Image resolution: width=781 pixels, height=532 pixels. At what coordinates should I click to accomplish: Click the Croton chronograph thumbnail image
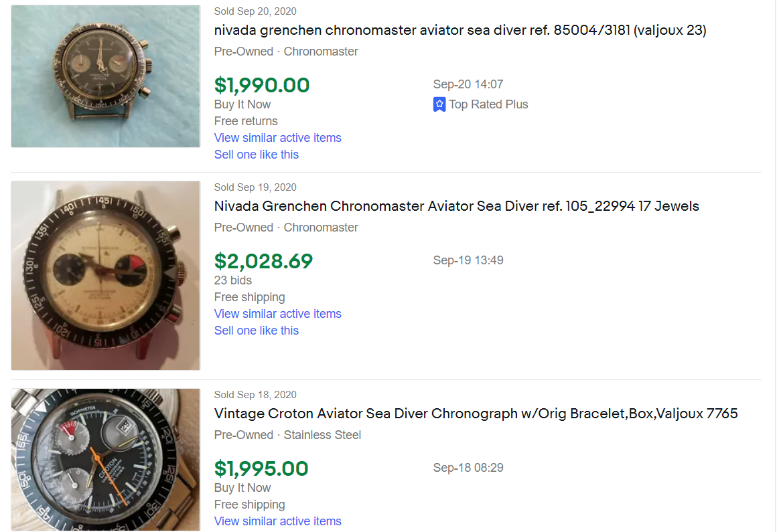click(105, 460)
